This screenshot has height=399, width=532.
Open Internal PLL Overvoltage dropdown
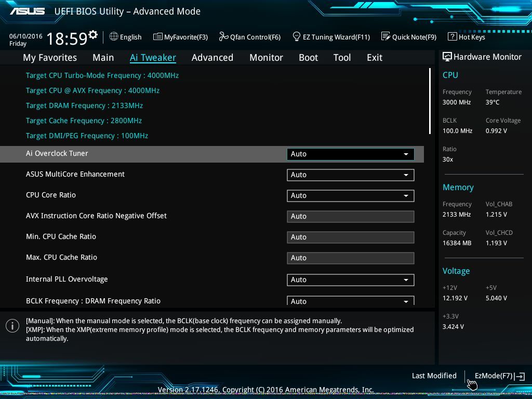pyautogui.click(x=351, y=280)
